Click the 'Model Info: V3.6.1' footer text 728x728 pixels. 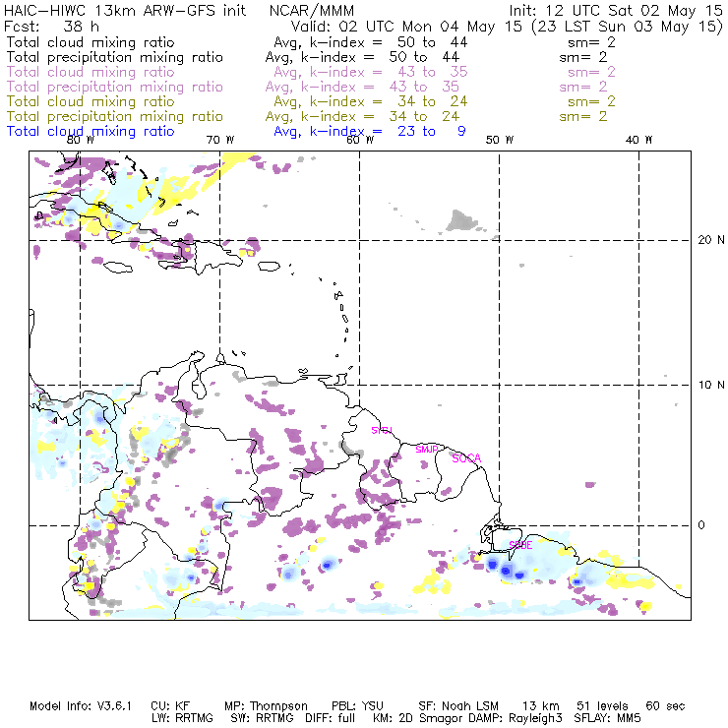[81, 706]
